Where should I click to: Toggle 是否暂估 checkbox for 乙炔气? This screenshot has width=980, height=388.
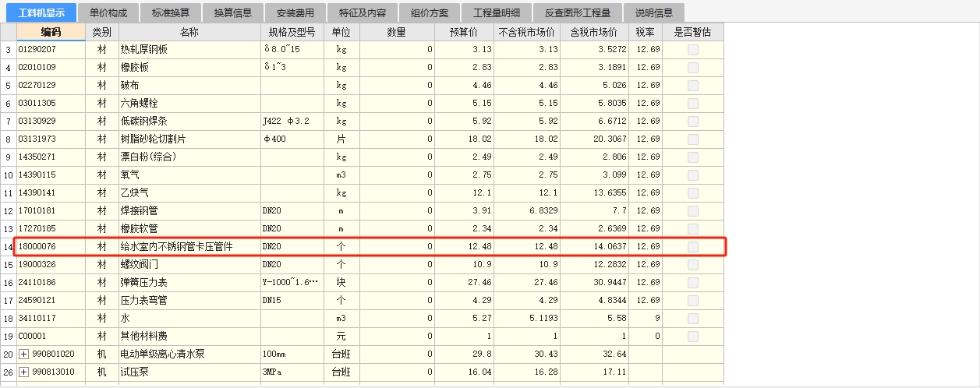(692, 192)
